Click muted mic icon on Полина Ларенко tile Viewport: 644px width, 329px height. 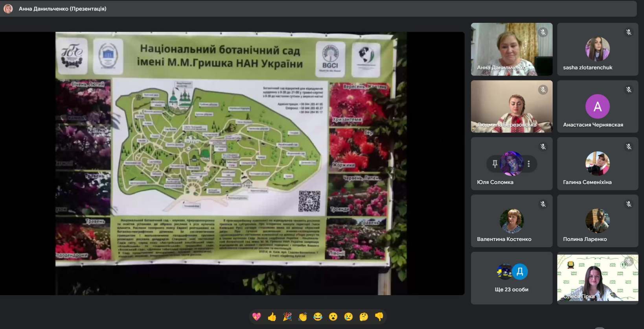629,204
